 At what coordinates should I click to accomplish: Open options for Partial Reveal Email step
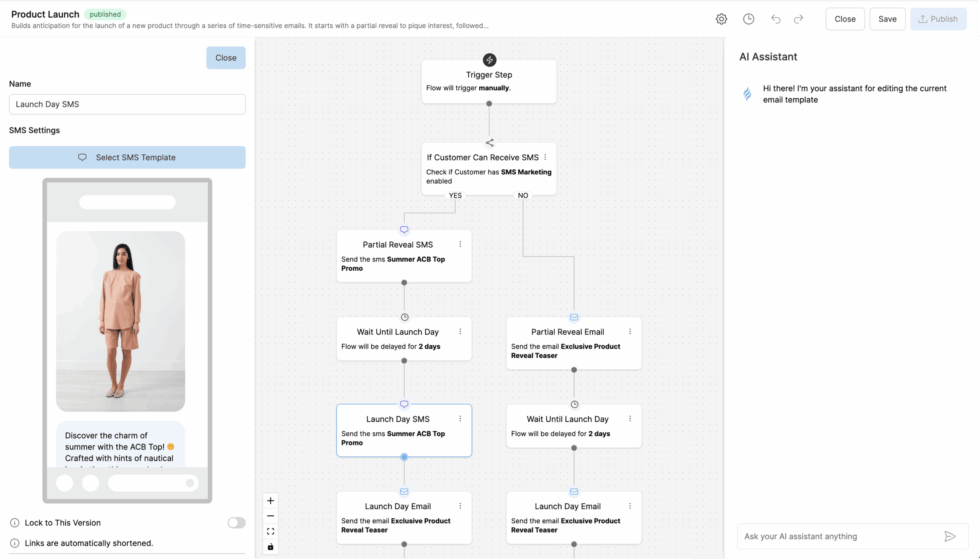coord(630,331)
